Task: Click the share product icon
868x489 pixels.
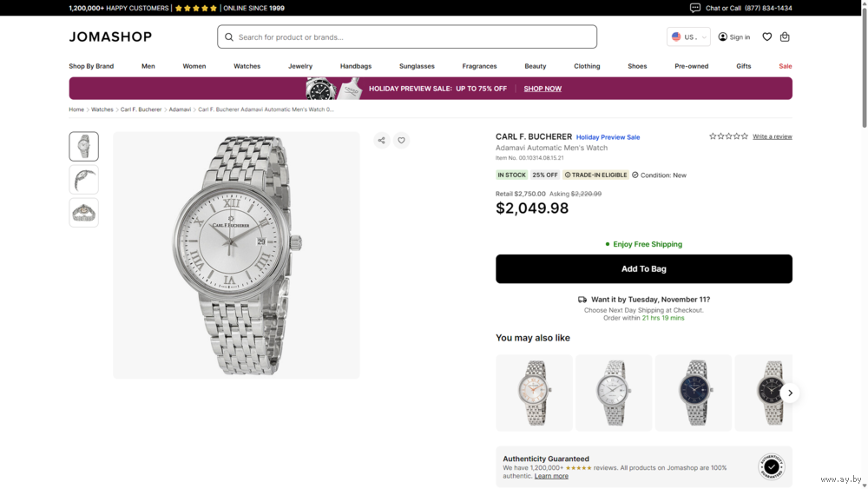Action: point(381,141)
